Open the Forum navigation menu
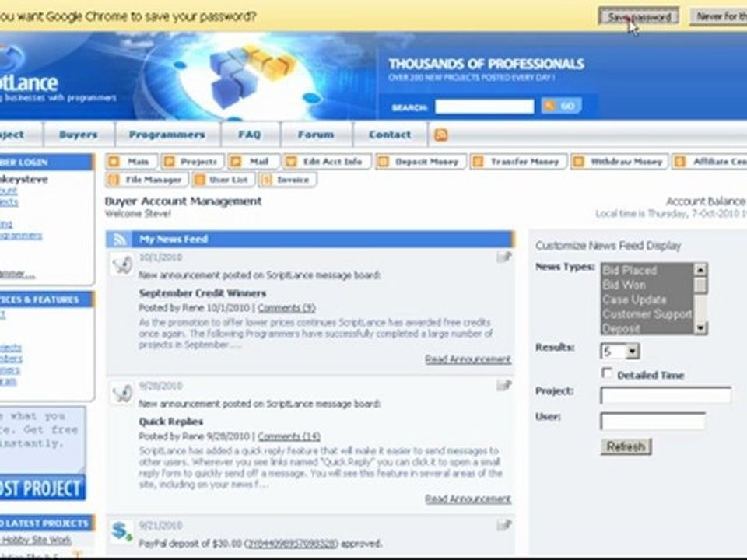747x560 pixels. pos(316,135)
